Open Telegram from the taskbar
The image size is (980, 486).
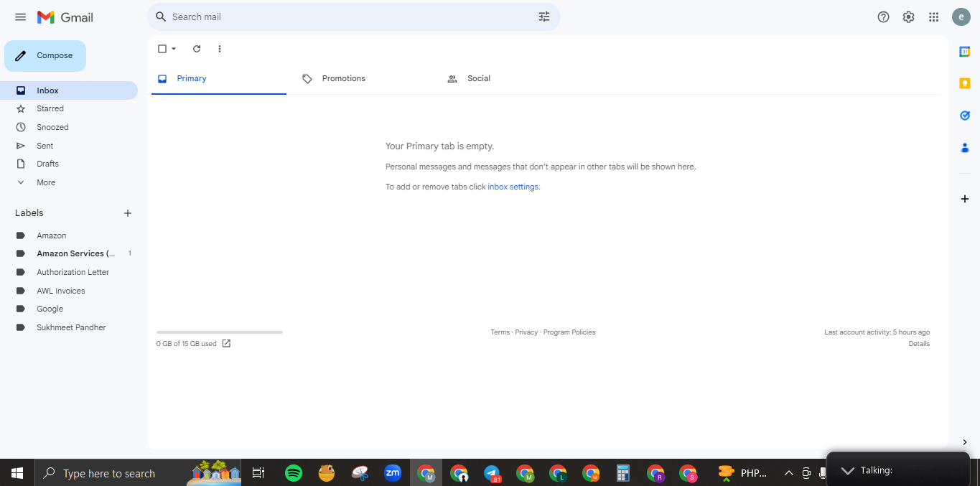click(492, 473)
